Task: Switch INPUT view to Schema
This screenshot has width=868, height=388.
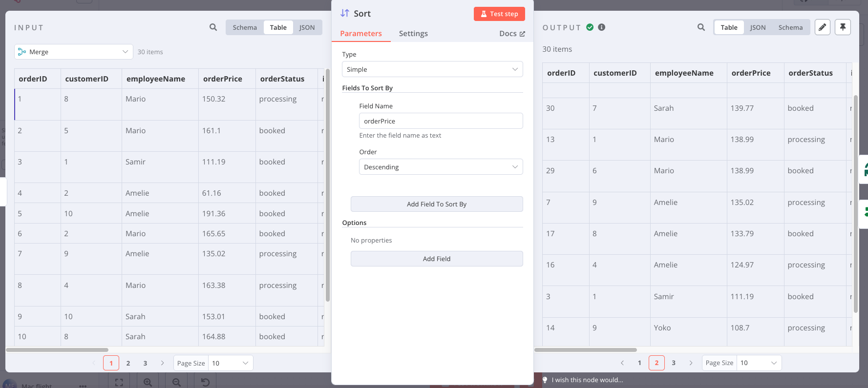Action: (x=245, y=27)
